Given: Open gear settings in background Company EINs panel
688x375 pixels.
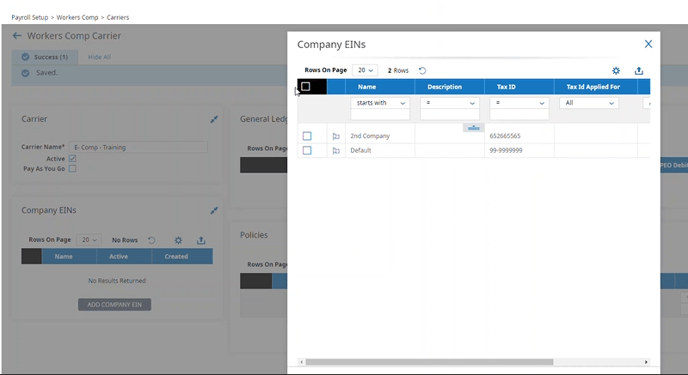Looking at the screenshot, I should click(x=178, y=240).
